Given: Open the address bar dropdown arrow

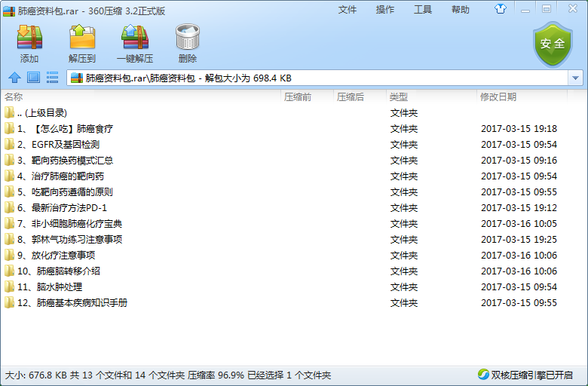Looking at the screenshot, I should (575, 78).
